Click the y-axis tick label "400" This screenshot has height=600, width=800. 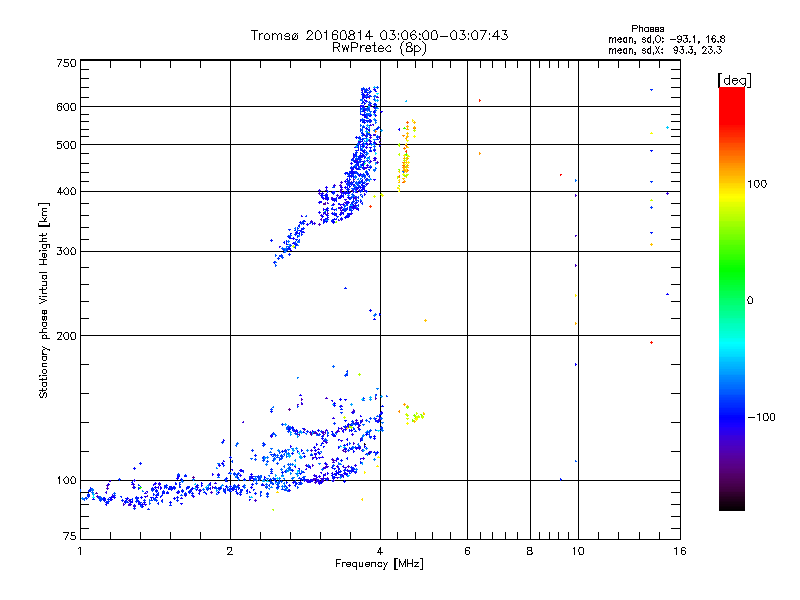point(66,192)
